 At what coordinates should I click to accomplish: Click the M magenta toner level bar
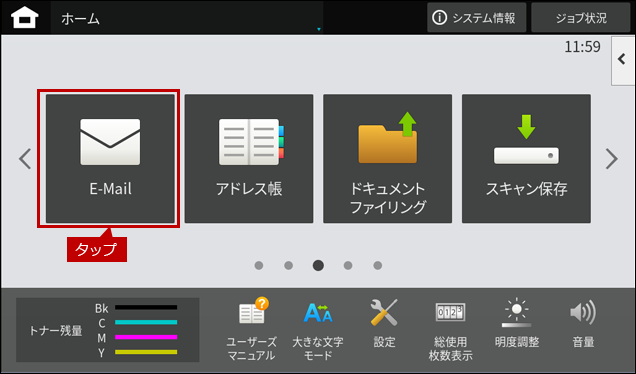(146, 337)
